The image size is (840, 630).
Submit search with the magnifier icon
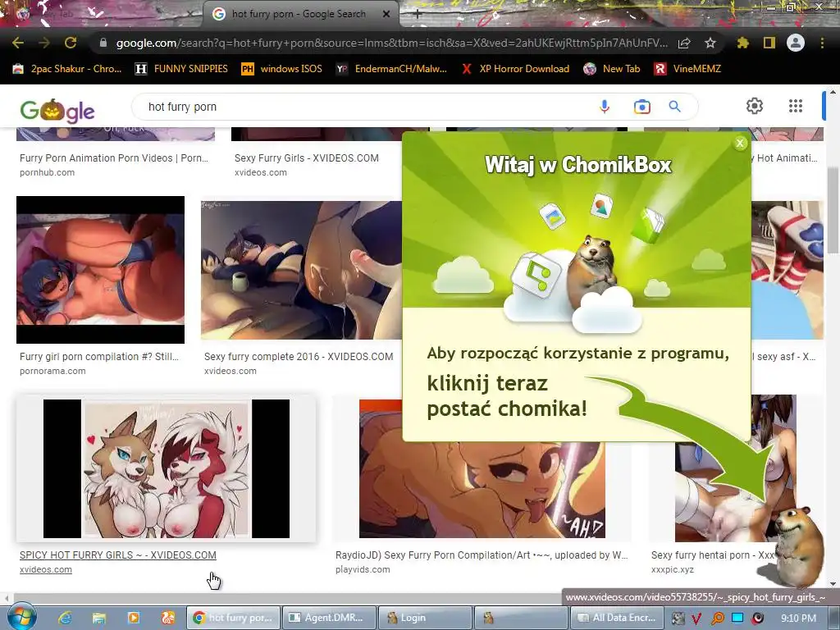pos(675,107)
